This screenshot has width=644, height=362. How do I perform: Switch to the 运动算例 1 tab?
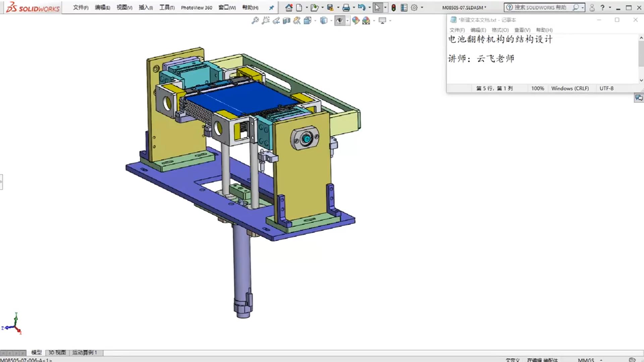click(x=85, y=353)
